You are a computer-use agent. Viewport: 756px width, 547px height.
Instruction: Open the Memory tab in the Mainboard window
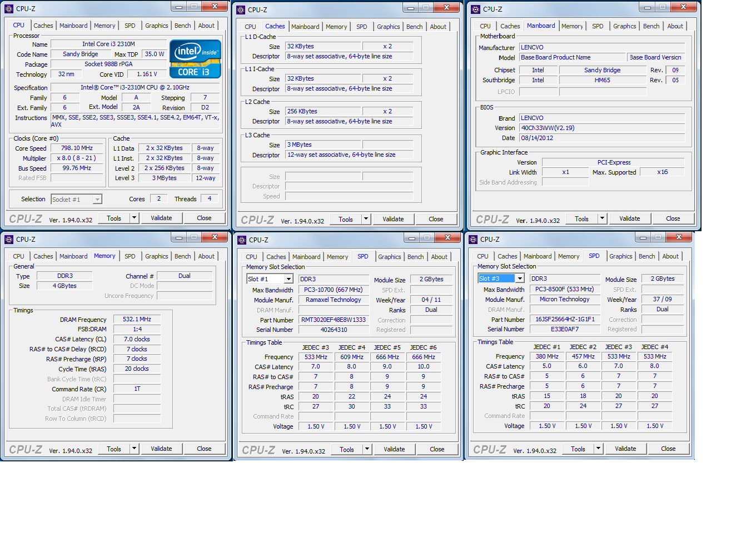click(572, 26)
